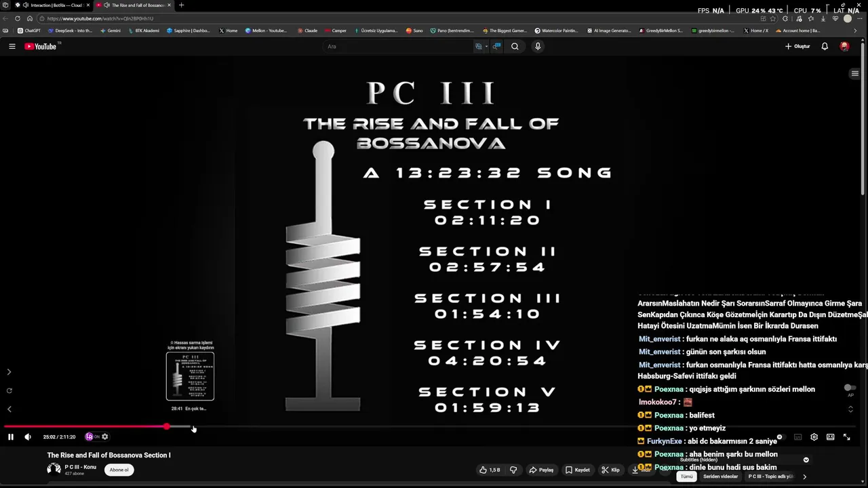Focus the Ara search field
This screenshot has width=868, height=488.
[x=398, y=46]
